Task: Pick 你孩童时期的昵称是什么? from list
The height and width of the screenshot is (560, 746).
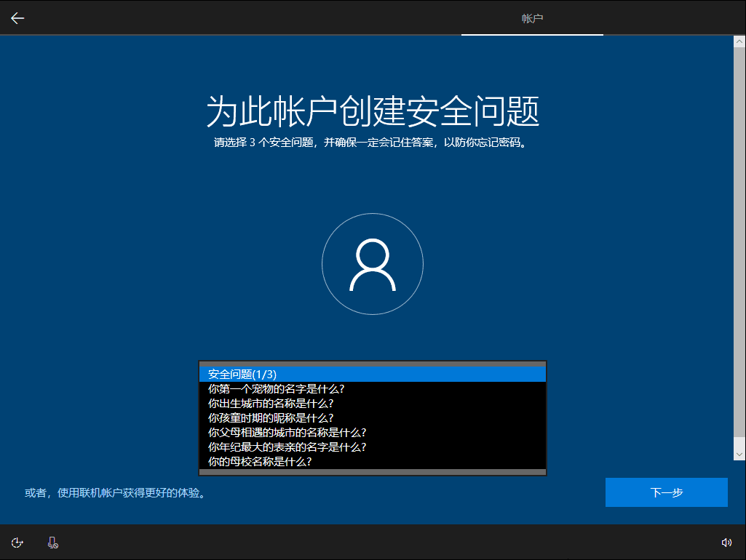Action: pyautogui.click(x=372, y=417)
